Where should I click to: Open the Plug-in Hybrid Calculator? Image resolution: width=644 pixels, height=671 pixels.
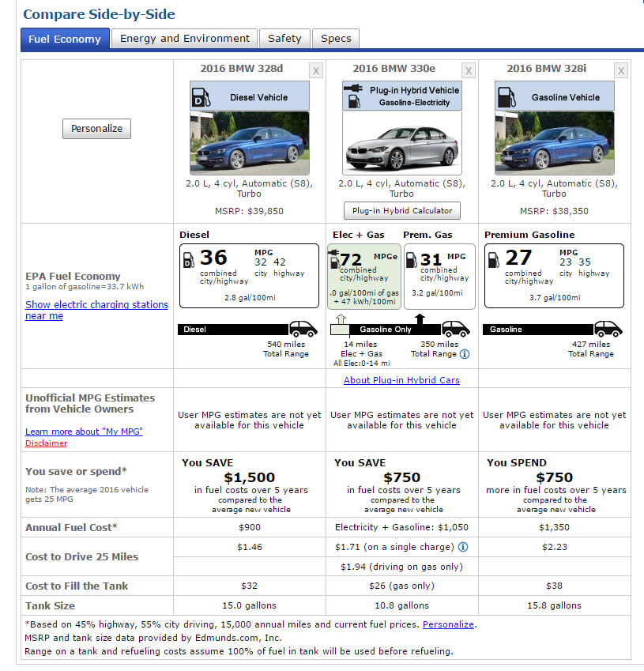pos(401,210)
